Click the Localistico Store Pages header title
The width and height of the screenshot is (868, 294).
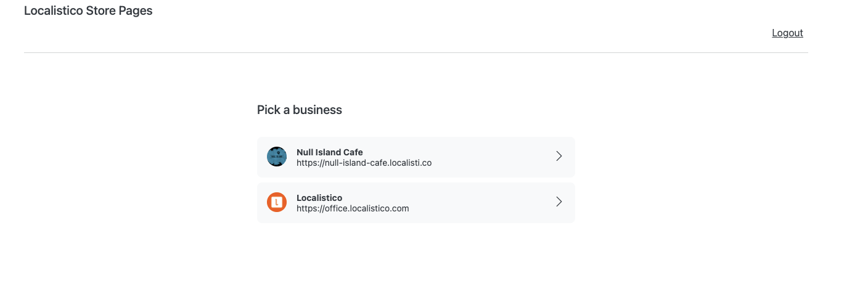point(88,10)
